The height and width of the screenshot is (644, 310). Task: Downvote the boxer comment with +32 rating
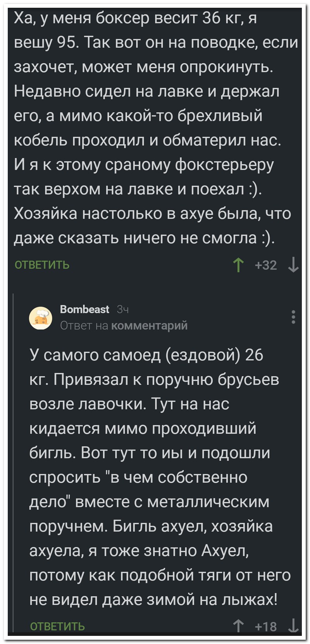coord(293,265)
